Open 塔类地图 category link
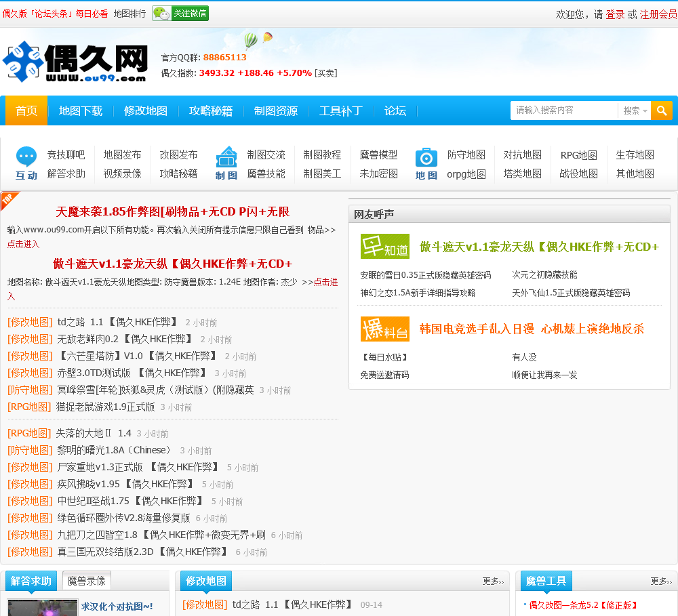Screen dimensions: 678x616 [522, 173]
